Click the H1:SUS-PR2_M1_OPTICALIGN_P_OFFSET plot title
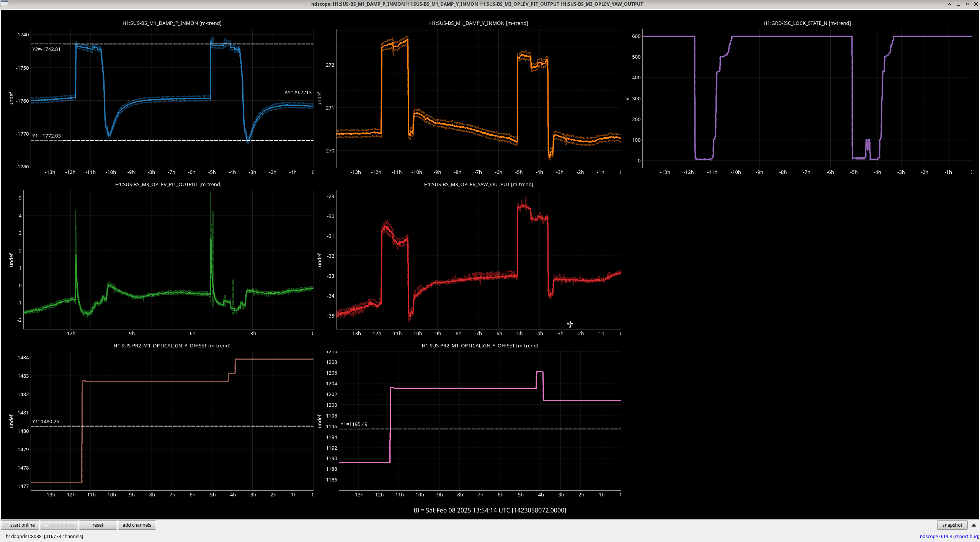Viewport: 980px width, 542px height. tap(172, 346)
